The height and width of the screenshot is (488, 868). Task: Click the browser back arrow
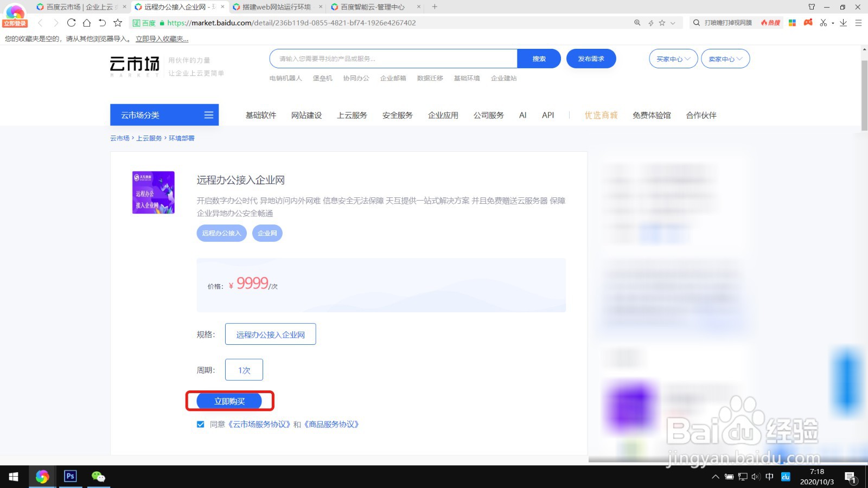[x=40, y=23]
